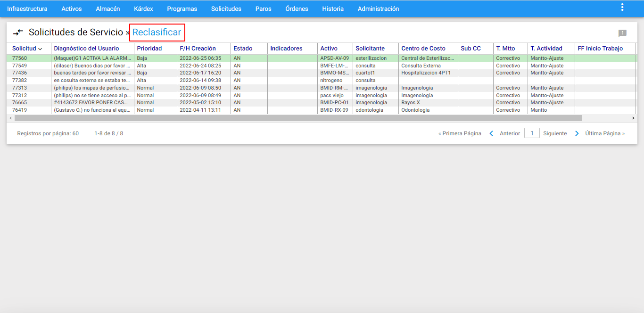The width and height of the screenshot is (644, 313).
Task: Open the Administración menu
Action: click(378, 8)
